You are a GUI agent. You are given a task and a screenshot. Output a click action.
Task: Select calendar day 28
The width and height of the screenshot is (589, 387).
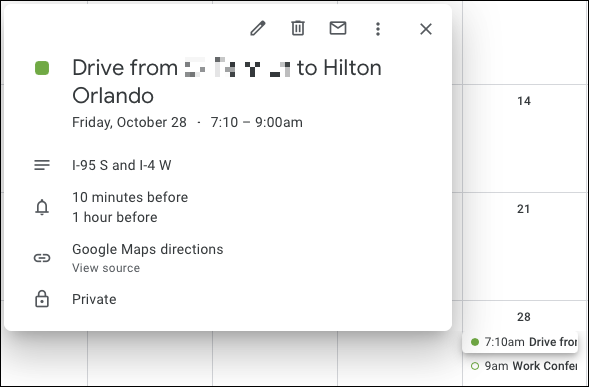[524, 317]
